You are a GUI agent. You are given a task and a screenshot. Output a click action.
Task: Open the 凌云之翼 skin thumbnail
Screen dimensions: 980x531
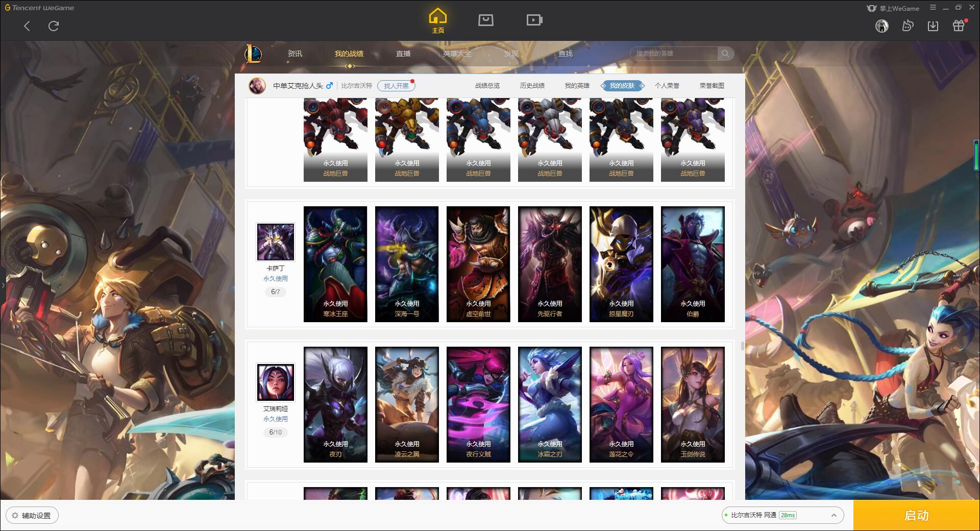(407, 404)
